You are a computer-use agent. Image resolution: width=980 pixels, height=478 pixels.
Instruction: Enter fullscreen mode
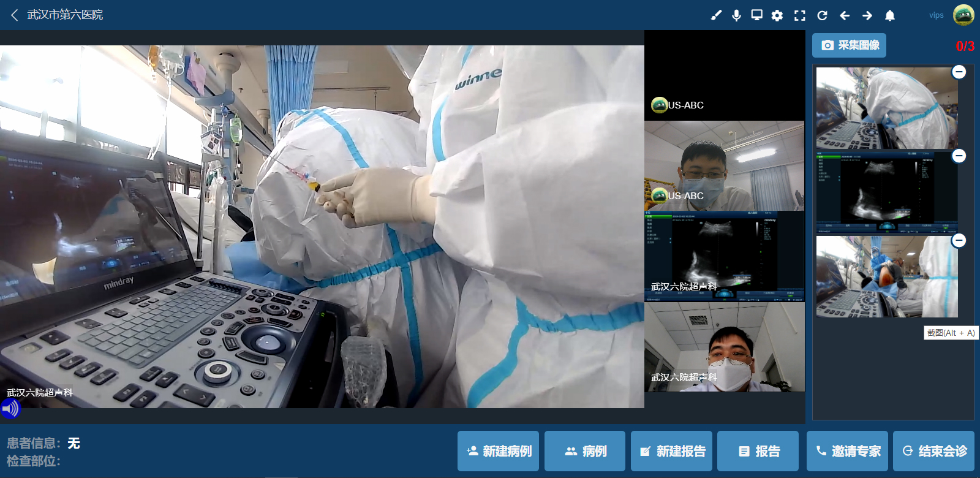(x=799, y=15)
